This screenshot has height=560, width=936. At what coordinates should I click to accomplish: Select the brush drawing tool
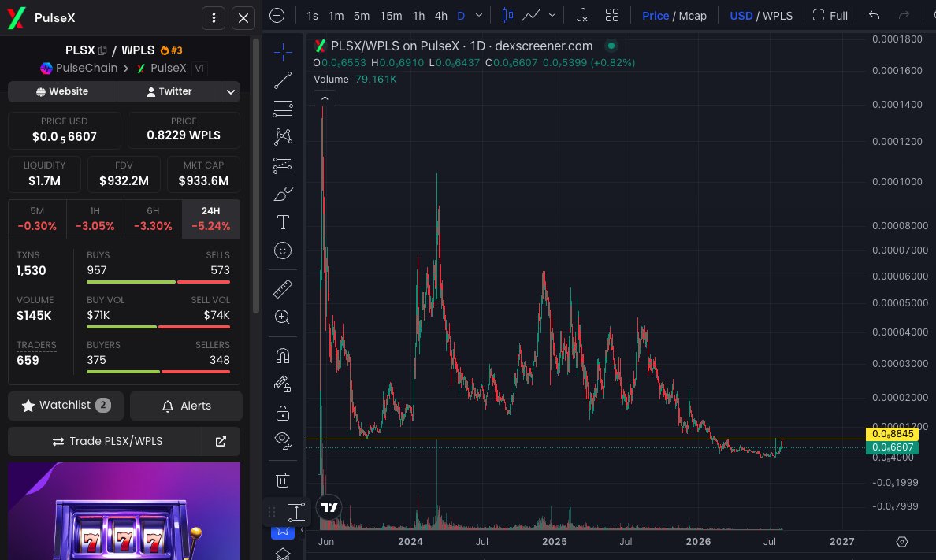(283, 194)
